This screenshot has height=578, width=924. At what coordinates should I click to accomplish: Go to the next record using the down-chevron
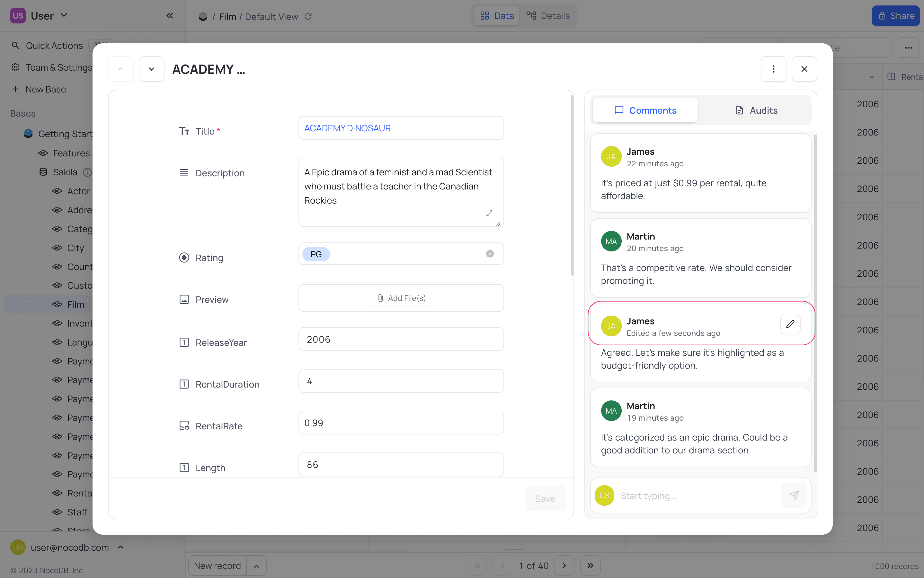pyautogui.click(x=151, y=69)
